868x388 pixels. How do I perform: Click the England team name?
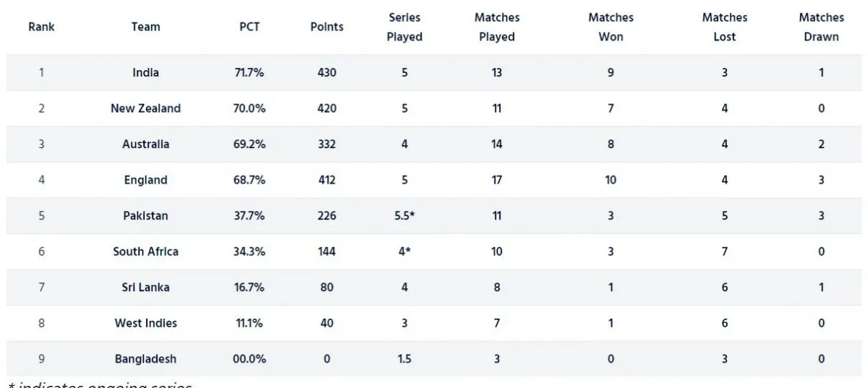point(145,180)
